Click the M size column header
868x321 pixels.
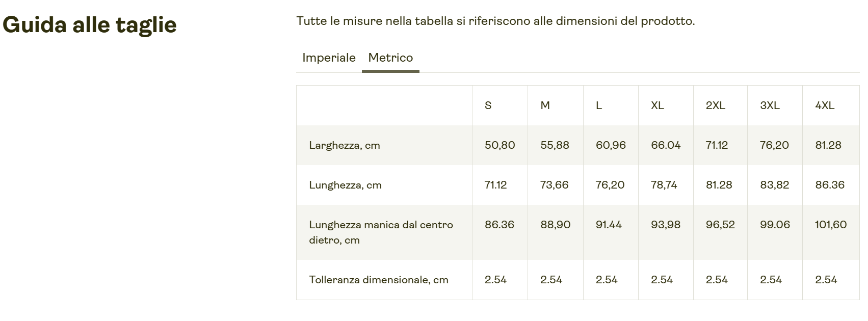[545, 105]
